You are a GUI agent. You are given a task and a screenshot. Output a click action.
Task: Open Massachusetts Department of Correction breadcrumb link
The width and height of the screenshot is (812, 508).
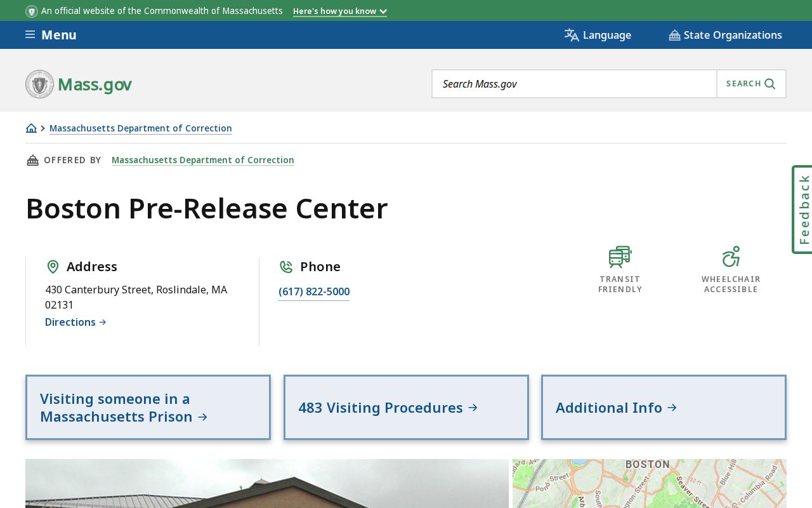[x=141, y=128]
